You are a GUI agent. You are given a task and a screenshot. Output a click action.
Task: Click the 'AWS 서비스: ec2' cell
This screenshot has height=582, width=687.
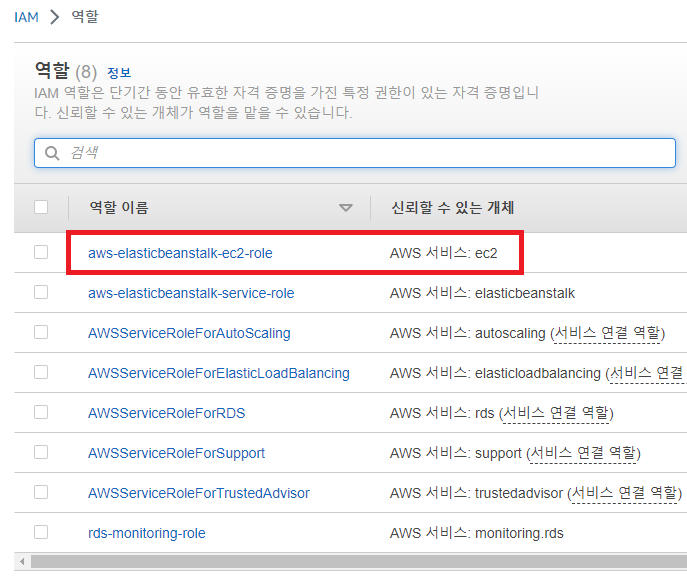[443, 253]
